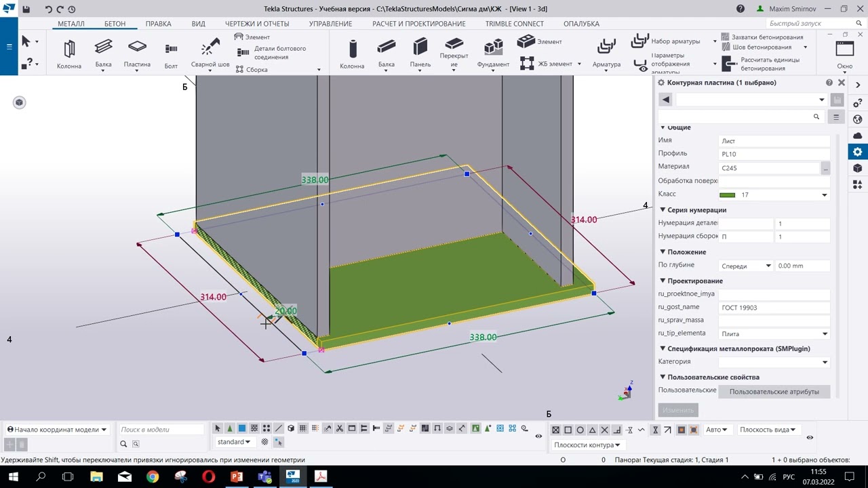Toggle snapping toolbar visibility eye
The image size is (868, 488).
(x=810, y=438)
